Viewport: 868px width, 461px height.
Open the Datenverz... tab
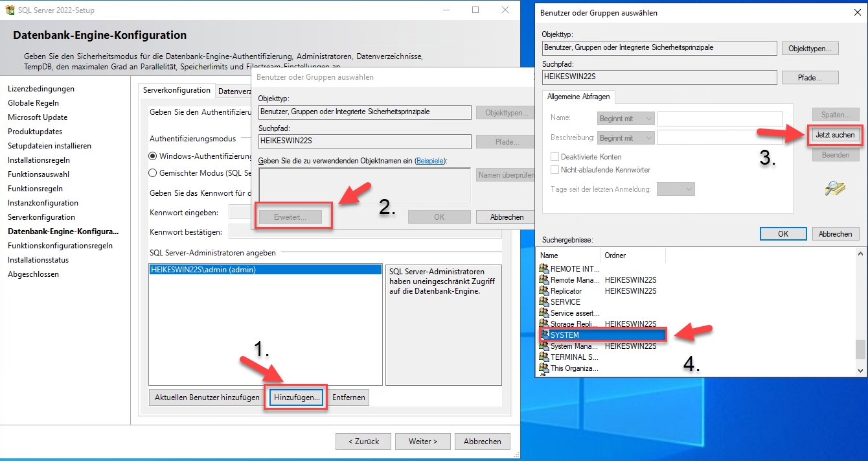(x=234, y=91)
